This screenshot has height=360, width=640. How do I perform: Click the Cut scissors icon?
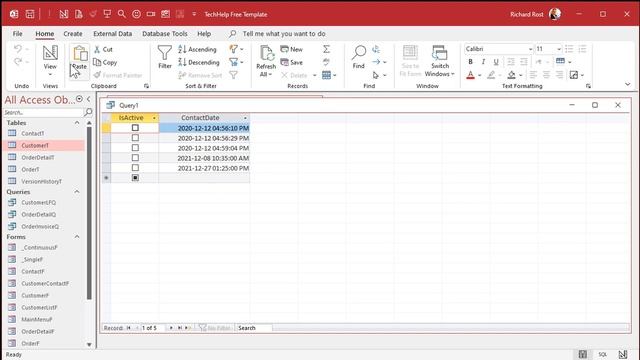97,49
